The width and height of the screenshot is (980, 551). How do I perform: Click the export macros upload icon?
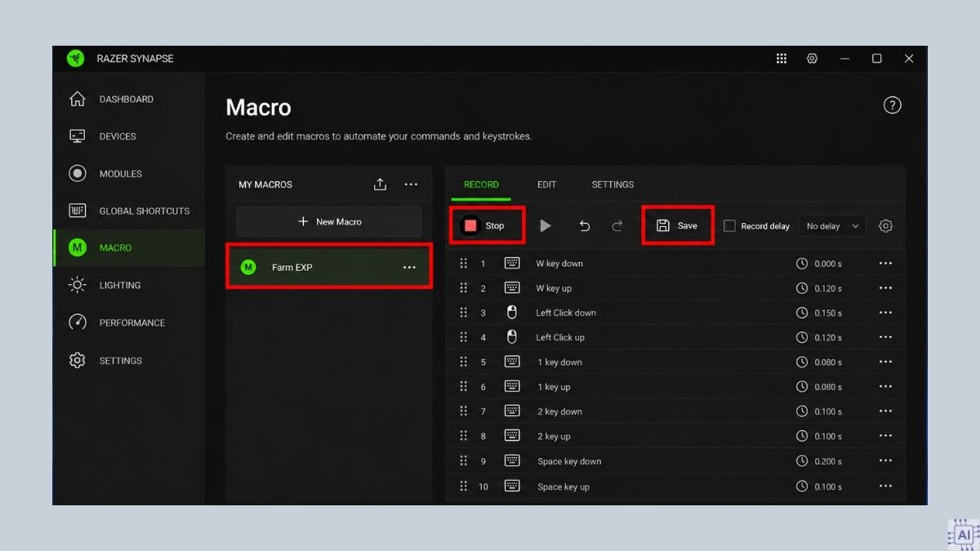(x=380, y=184)
